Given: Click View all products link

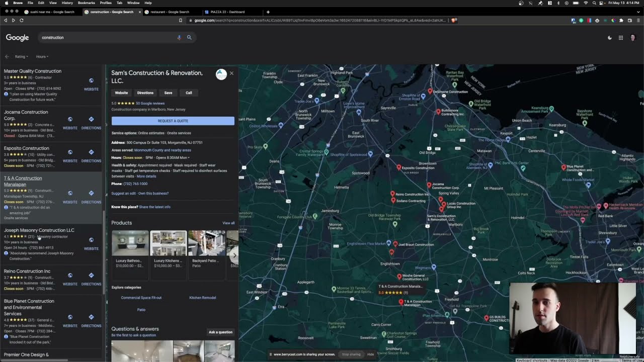Looking at the screenshot, I should [228, 223].
